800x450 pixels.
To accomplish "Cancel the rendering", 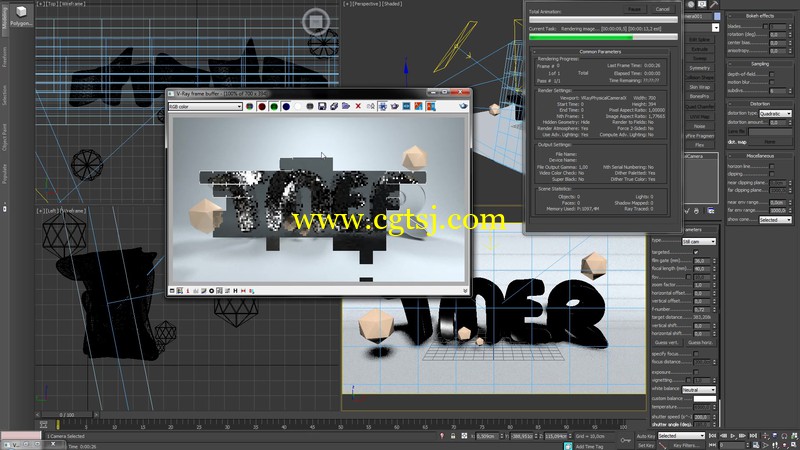I will tap(662, 9).
